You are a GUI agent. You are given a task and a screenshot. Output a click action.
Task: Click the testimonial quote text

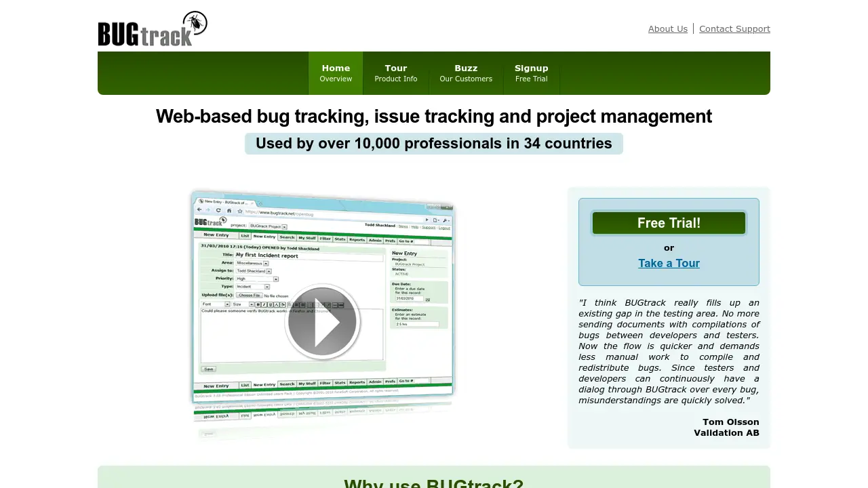[x=669, y=351]
